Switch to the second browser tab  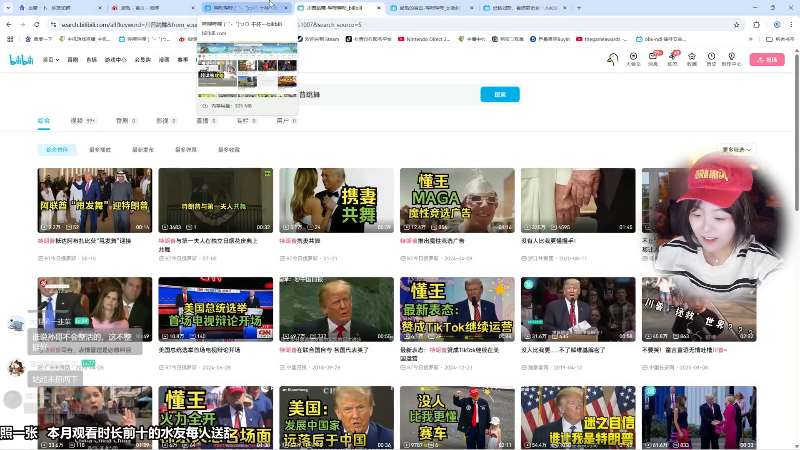pos(153,8)
